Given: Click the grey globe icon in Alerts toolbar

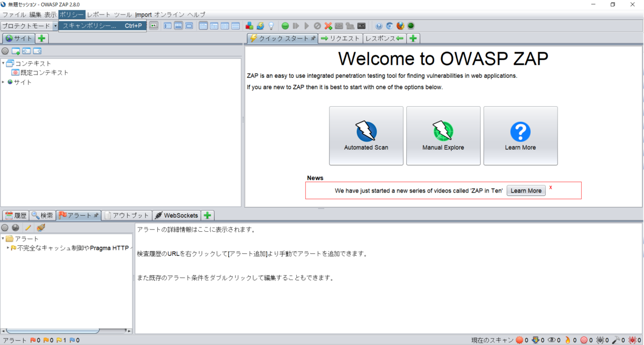Looking at the screenshot, I should pyautogui.click(x=16, y=228).
